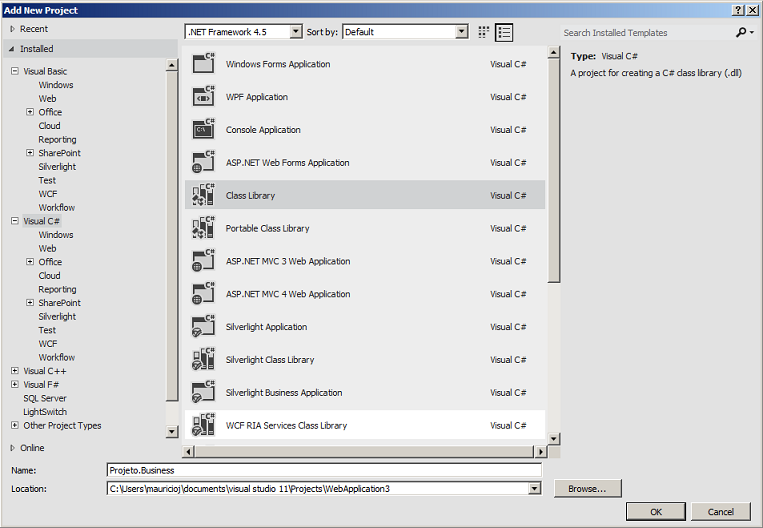Click the tree scrollbar down arrow

172,431
